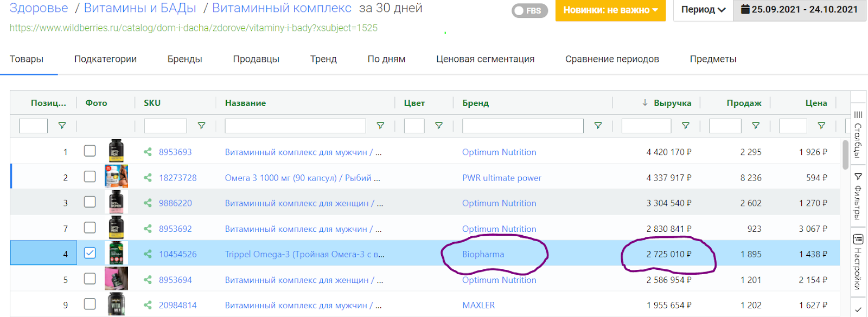This screenshot has height=317, width=868.
Task: Open the Столбцы side panel
Action: (x=858, y=134)
